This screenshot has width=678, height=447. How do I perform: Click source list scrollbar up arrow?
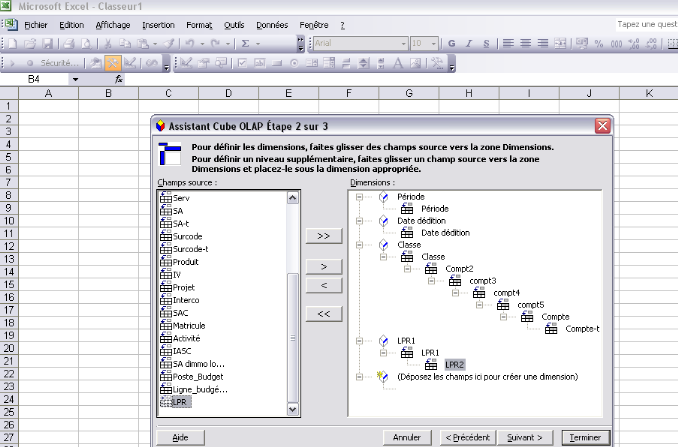click(294, 198)
